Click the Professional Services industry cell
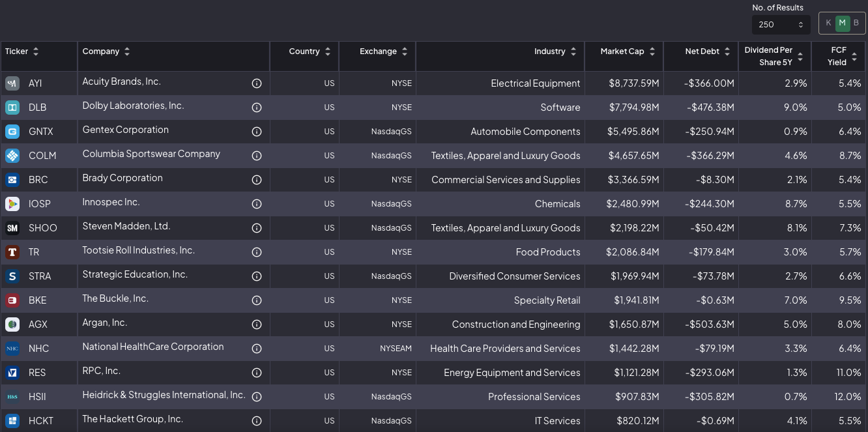Screen dimensions: 868x432 point(534,397)
